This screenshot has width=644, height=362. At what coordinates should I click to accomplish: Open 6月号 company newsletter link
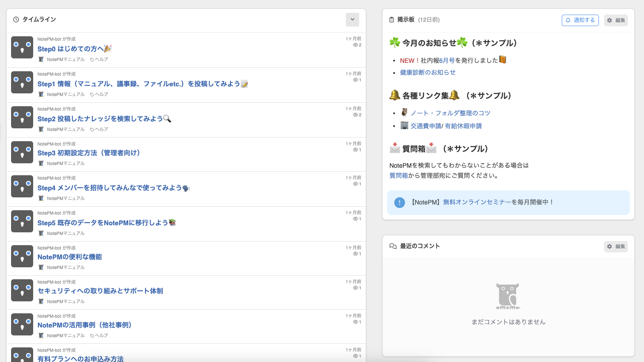tap(447, 60)
